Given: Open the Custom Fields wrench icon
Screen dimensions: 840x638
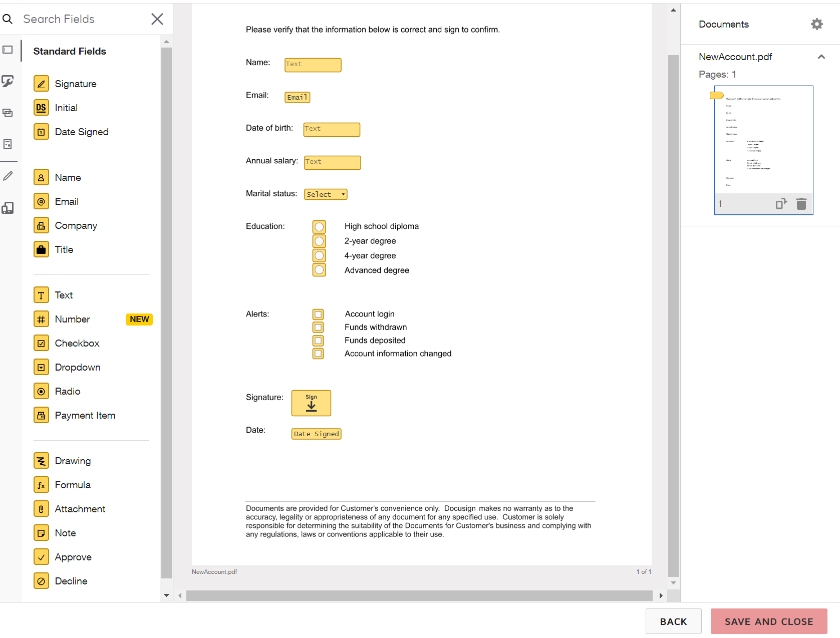Looking at the screenshot, I should tap(8, 81).
